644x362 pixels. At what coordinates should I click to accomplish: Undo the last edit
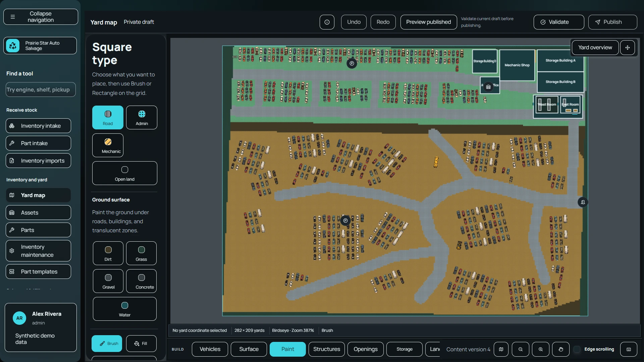coord(354,22)
